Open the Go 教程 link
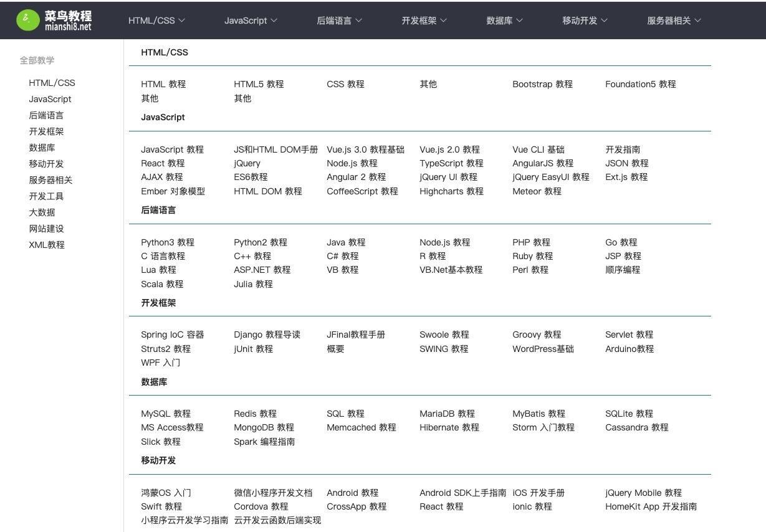The height and width of the screenshot is (532, 766). click(621, 242)
